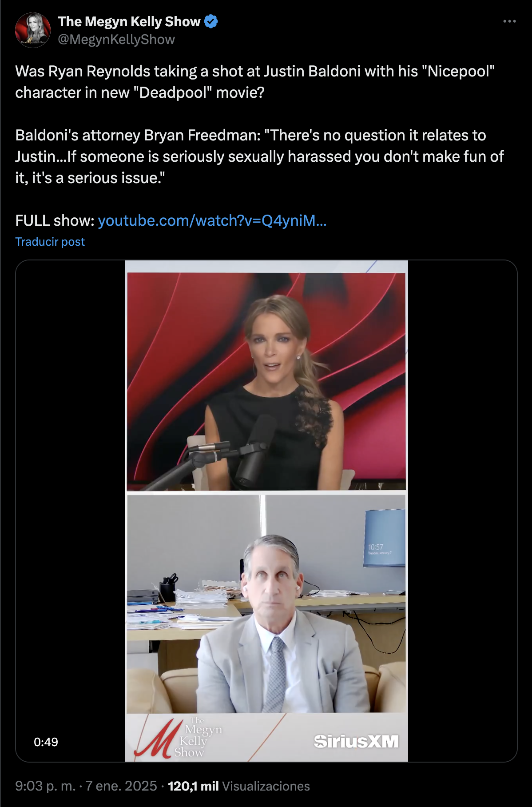Open the three-dot more options menu
This screenshot has width=532, height=807.
(x=509, y=21)
